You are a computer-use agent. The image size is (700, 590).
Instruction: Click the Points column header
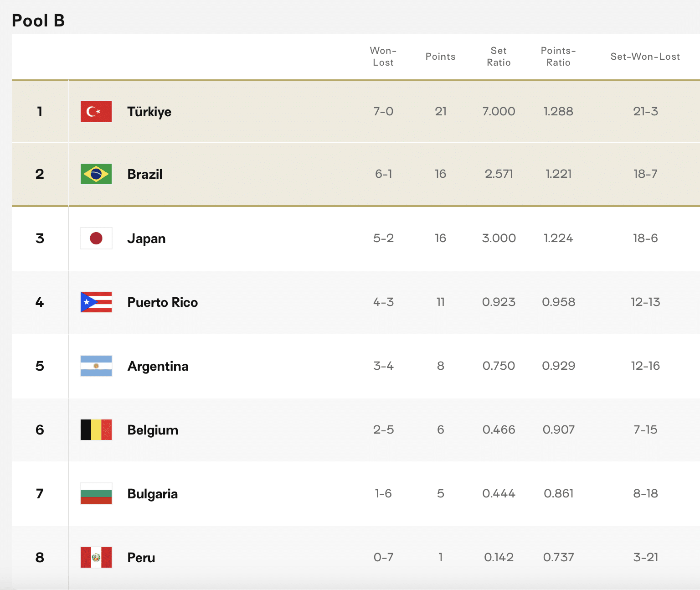point(440,57)
